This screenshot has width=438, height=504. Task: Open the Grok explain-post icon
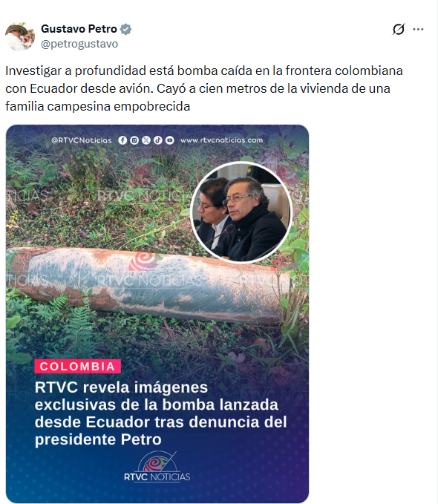click(x=399, y=29)
